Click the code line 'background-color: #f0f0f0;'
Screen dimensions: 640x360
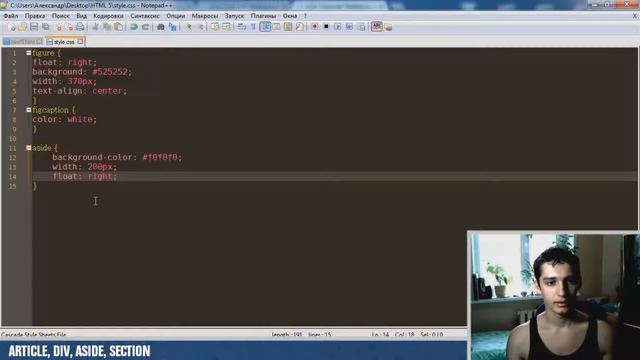tap(117, 157)
